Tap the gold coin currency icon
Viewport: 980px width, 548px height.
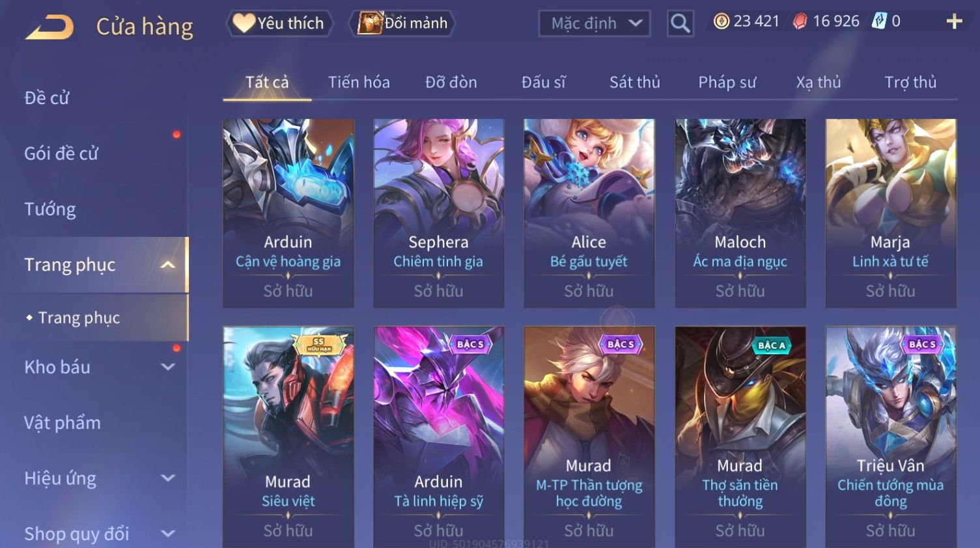pyautogui.click(x=721, y=21)
